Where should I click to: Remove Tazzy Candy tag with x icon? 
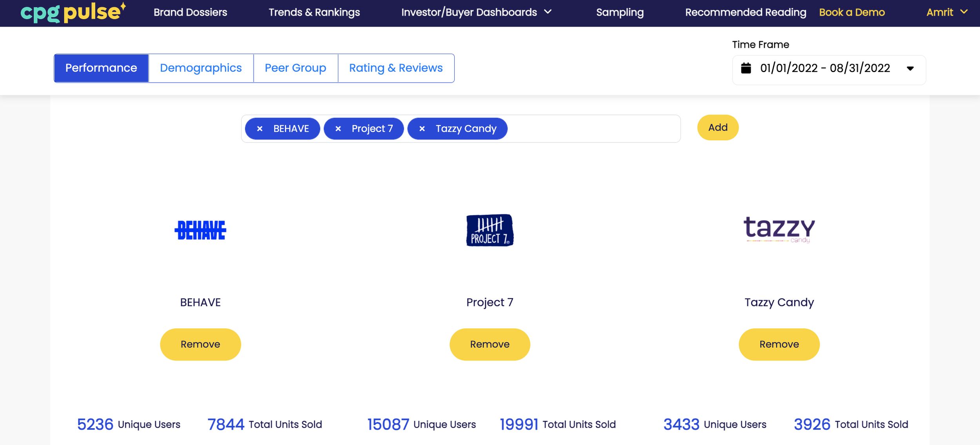point(422,128)
